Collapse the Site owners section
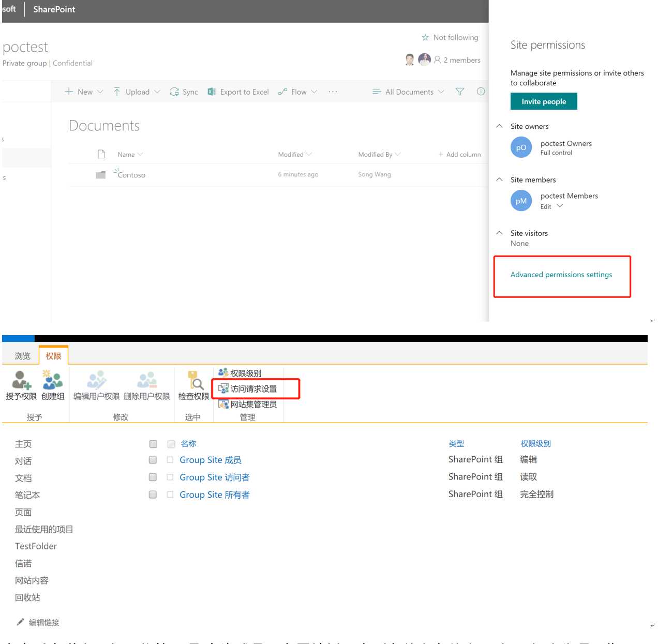658x644 pixels. [499, 126]
